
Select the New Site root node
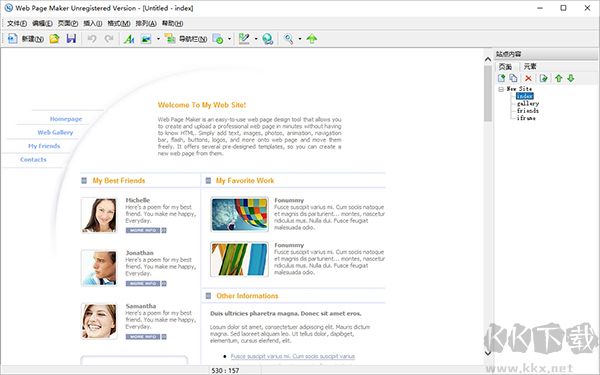click(519, 89)
